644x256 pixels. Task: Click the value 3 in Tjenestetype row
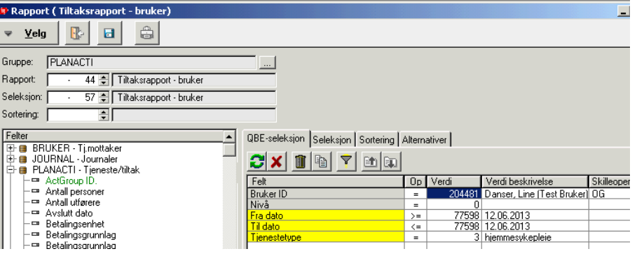pos(454,236)
